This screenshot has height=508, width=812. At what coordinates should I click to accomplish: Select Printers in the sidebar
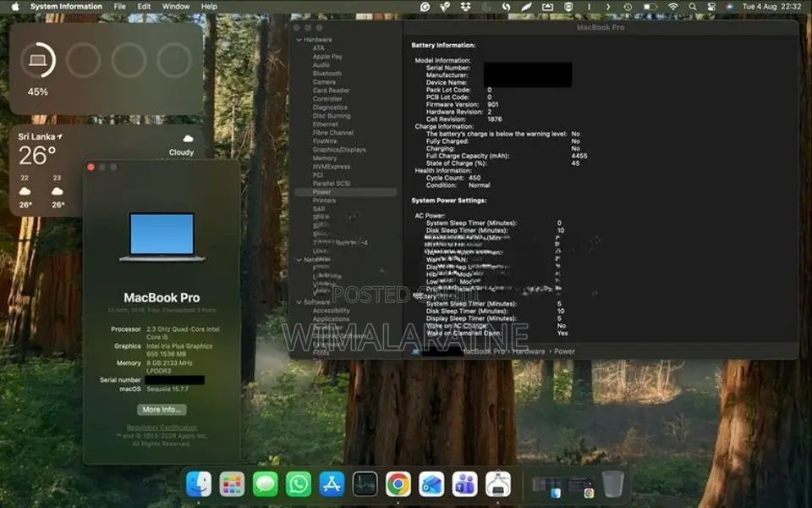click(324, 200)
